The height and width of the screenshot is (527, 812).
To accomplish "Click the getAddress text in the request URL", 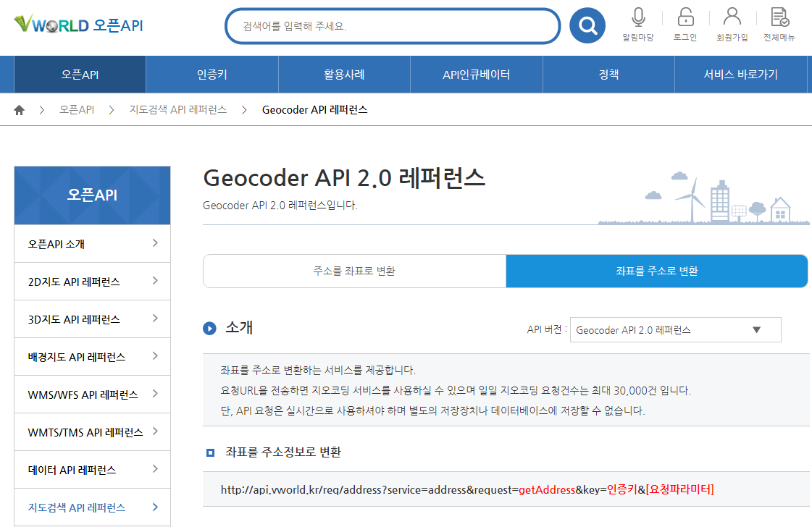I will pyautogui.click(x=547, y=490).
